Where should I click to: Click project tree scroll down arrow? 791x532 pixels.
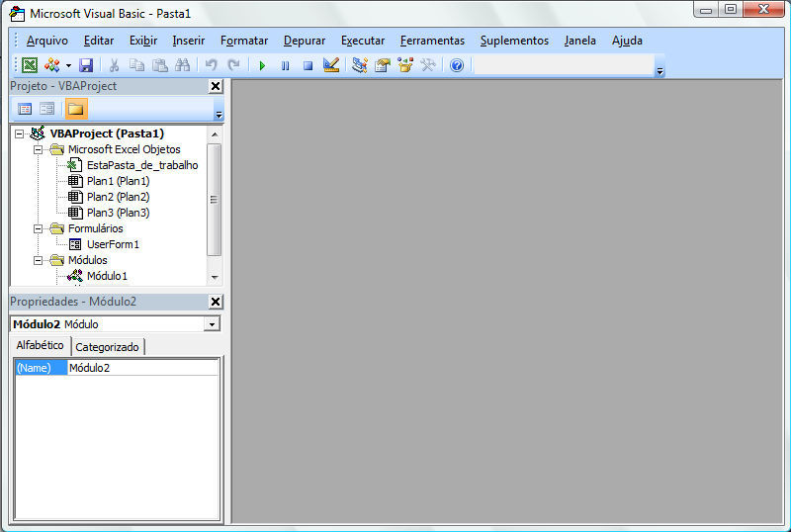click(x=215, y=277)
